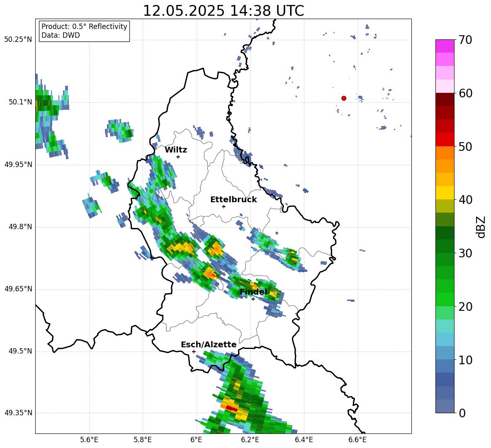Click the 0 tick on the colorbar

coord(462,413)
